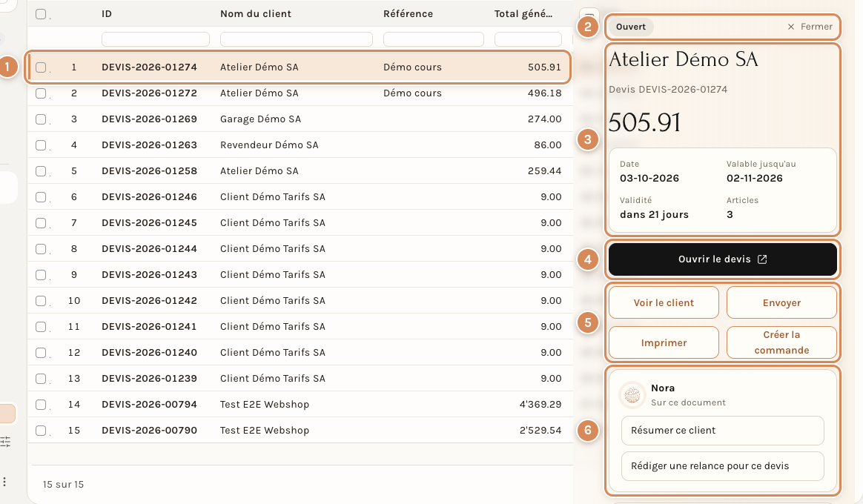Click the sliders settings icon in the left sidebar
The width and height of the screenshot is (863, 504).
click(x=5, y=441)
